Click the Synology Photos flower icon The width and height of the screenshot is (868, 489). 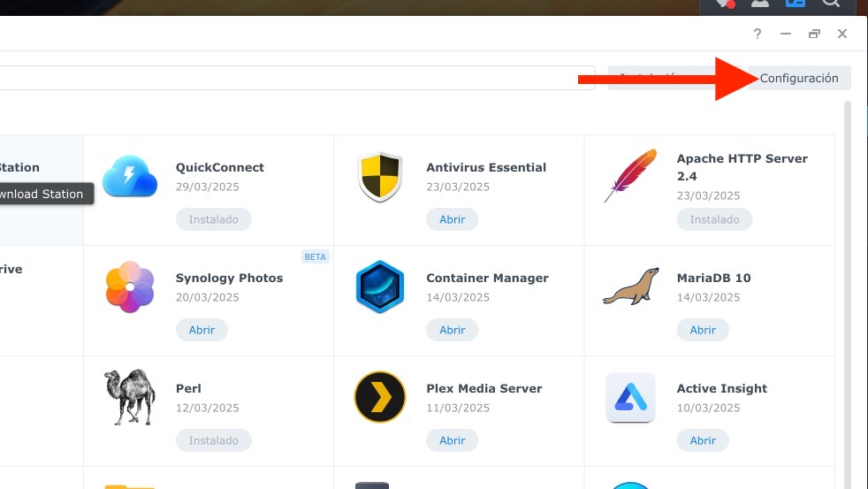pyautogui.click(x=130, y=287)
